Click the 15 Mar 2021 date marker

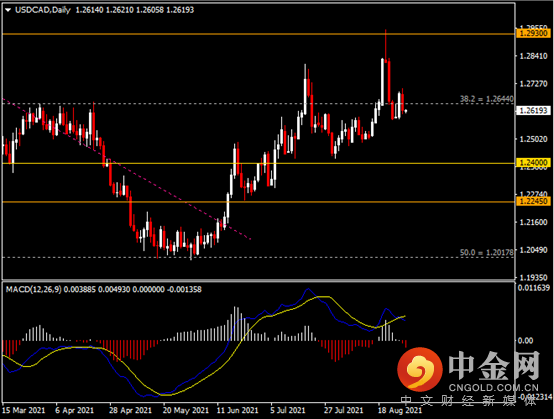point(24,410)
